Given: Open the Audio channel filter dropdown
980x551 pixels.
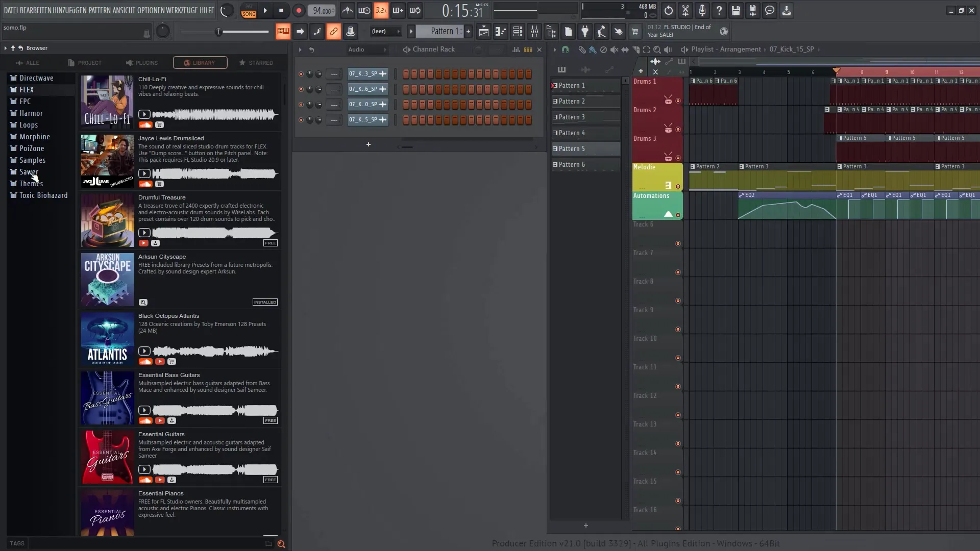Looking at the screenshot, I should 367,49.
